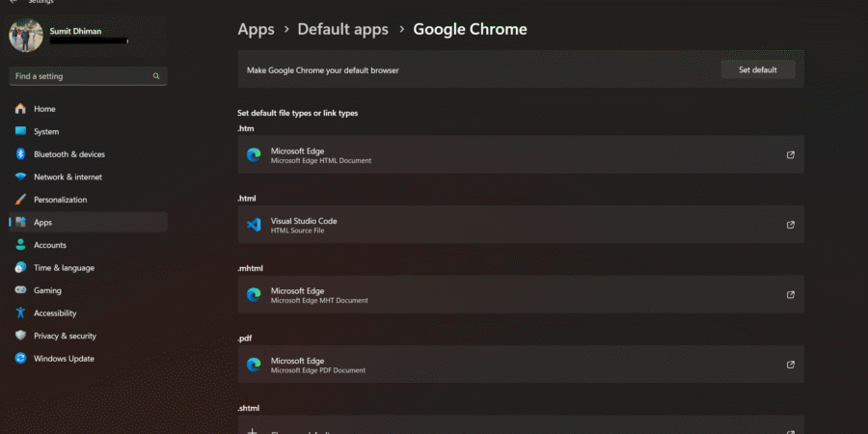Focus the Find a setting box

pyautogui.click(x=88, y=76)
